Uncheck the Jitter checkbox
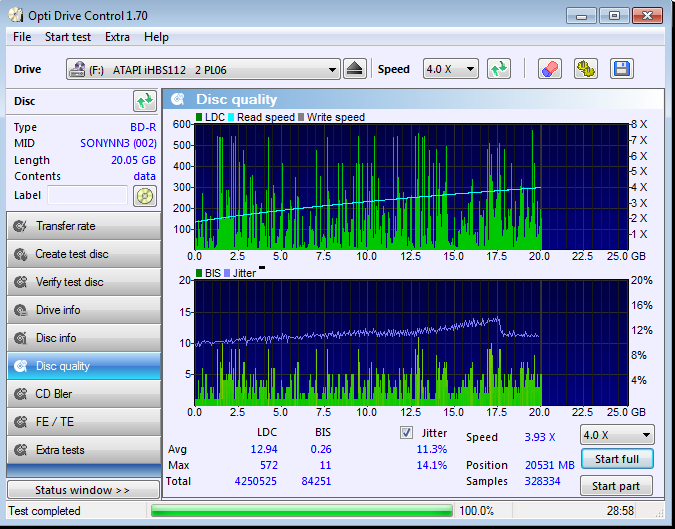The image size is (675, 529). pyautogui.click(x=406, y=433)
